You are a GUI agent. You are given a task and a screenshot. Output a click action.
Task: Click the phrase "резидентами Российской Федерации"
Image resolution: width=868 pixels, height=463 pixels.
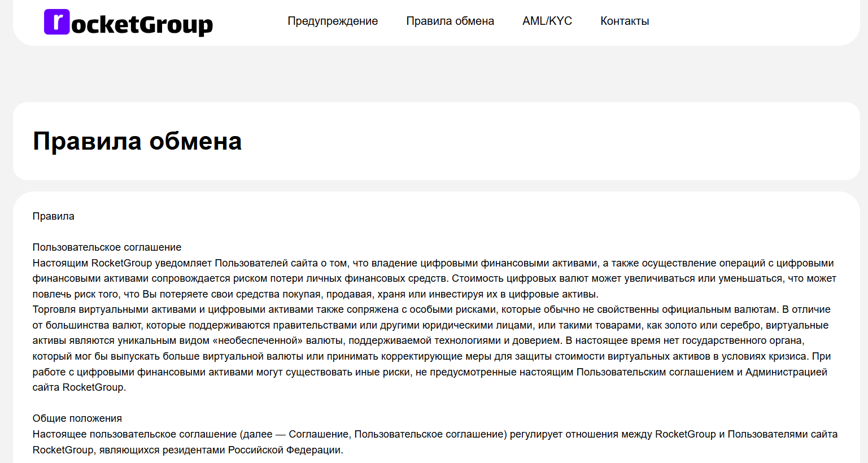[264, 450]
